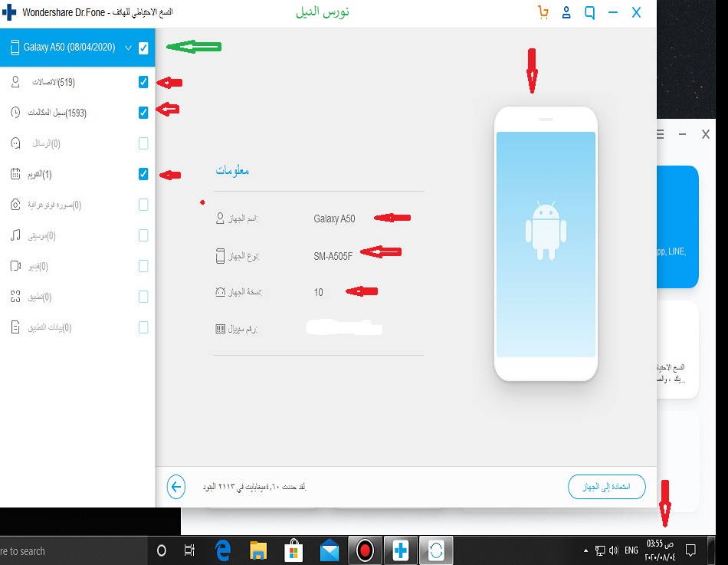Image resolution: width=728 pixels, height=565 pixels.
Task: Open Microsoft Edge from the taskbar
Action: [224, 550]
